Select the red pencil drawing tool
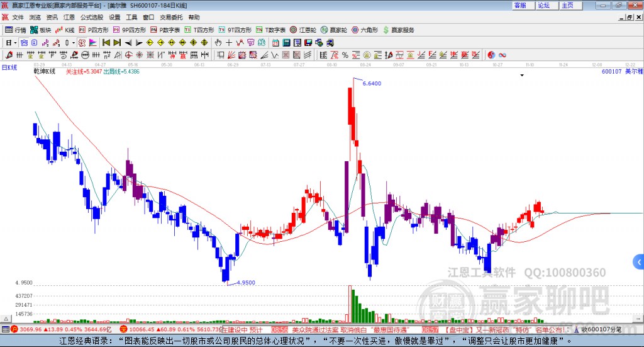The height and width of the screenshot is (347, 644). point(9,55)
